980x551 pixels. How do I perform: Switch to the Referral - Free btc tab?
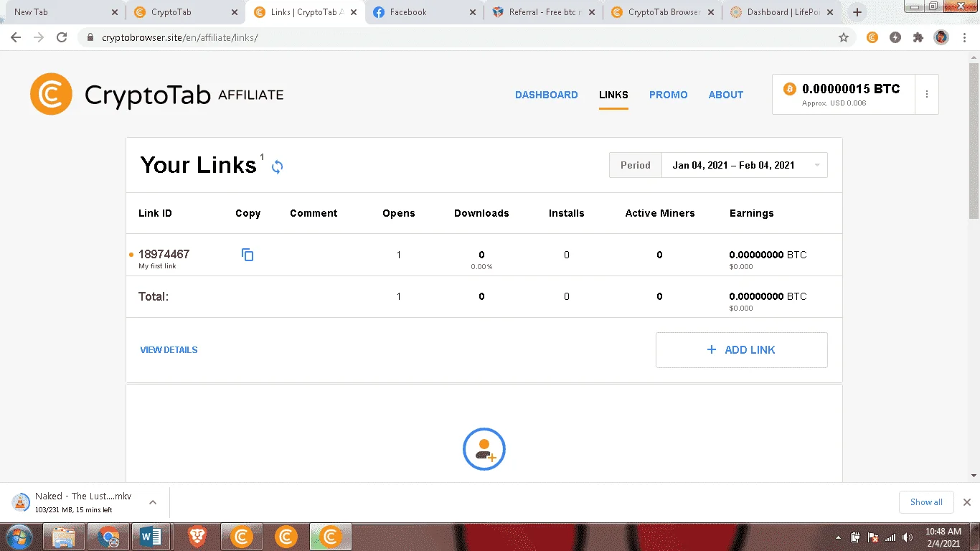543,12
